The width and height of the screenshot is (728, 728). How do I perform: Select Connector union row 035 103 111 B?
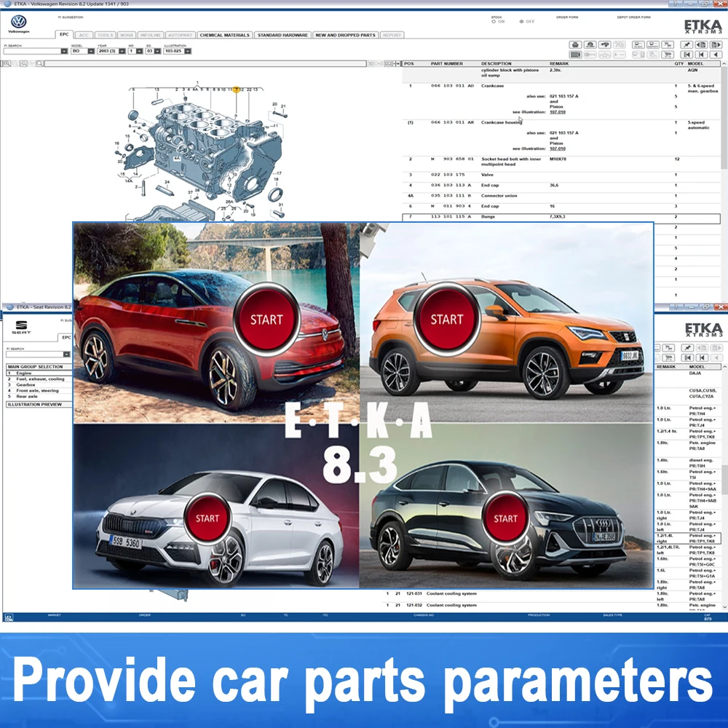click(561, 195)
